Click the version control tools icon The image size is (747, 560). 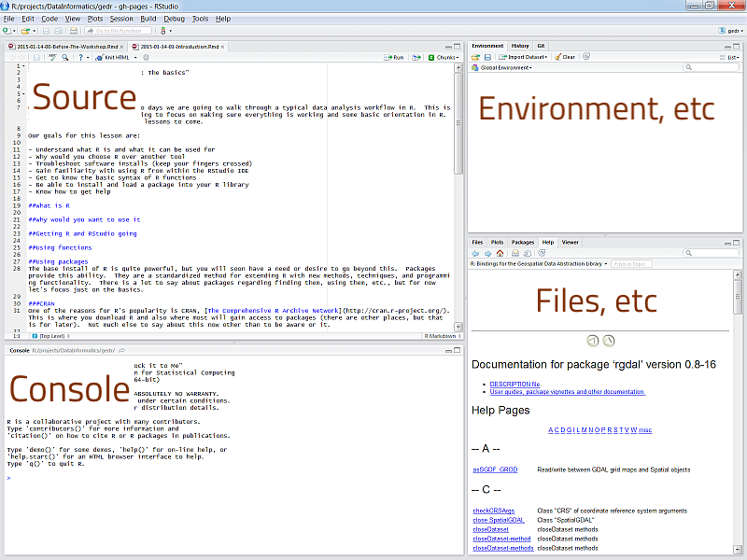[x=163, y=31]
